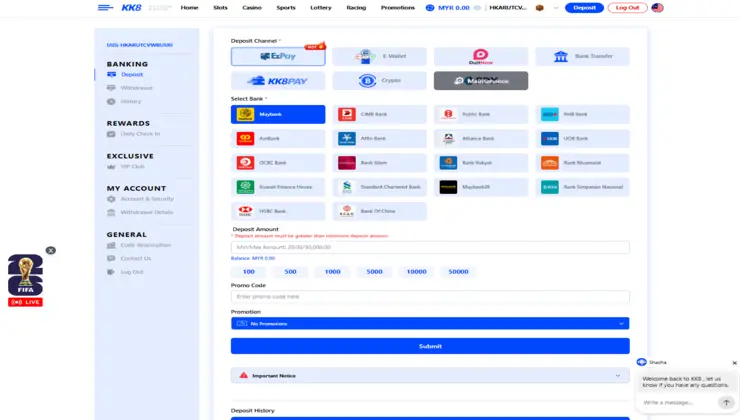Open language selector via Malaysia flag
740x420 pixels.
[657, 8]
